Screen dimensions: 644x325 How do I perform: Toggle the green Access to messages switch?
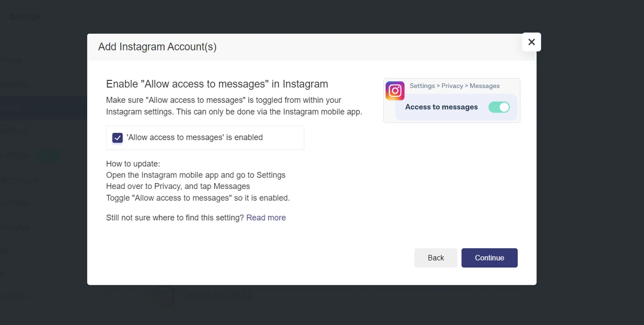pyautogui.click(x=499, y=107)
